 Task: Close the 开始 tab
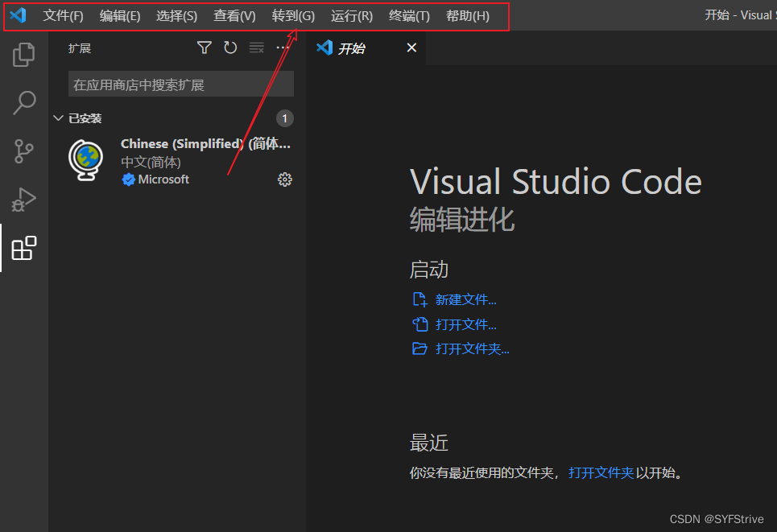point(411,47)
